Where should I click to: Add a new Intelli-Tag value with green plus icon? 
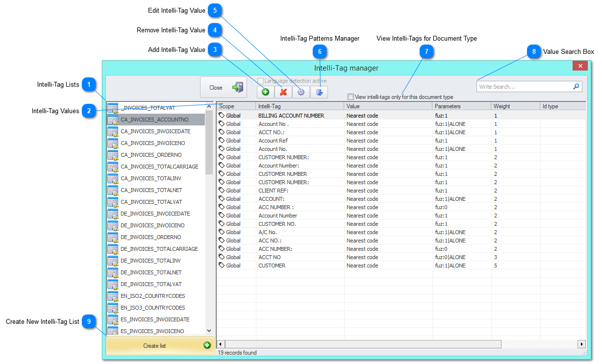click(265, 92)
